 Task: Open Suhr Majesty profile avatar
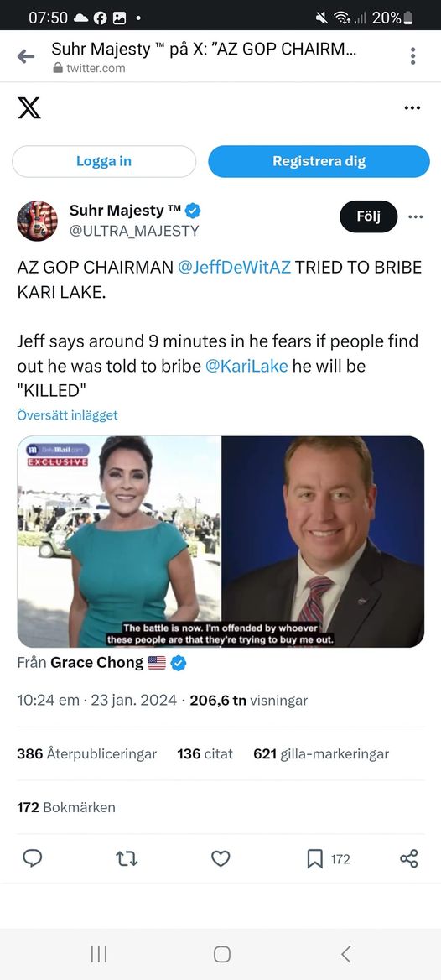pos(38,221)
